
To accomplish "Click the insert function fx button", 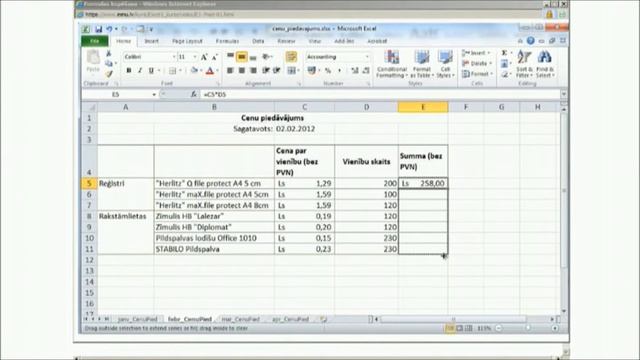I will click(193, 95).
